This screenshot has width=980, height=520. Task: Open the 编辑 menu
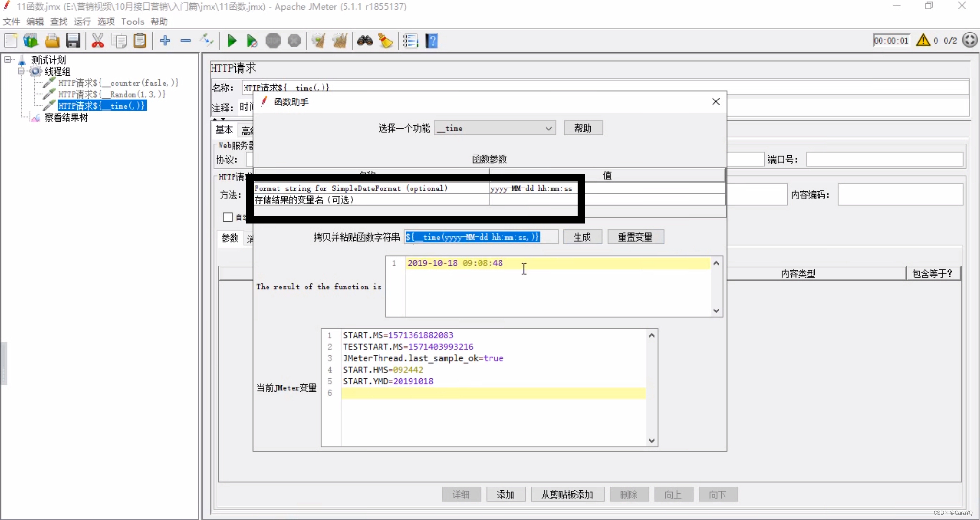[35, 22]
